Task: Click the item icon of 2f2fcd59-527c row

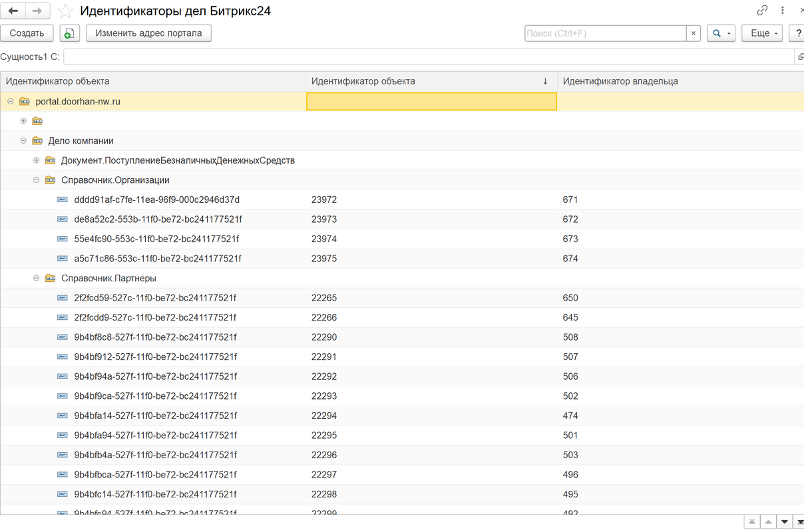Action: point(63,297)
